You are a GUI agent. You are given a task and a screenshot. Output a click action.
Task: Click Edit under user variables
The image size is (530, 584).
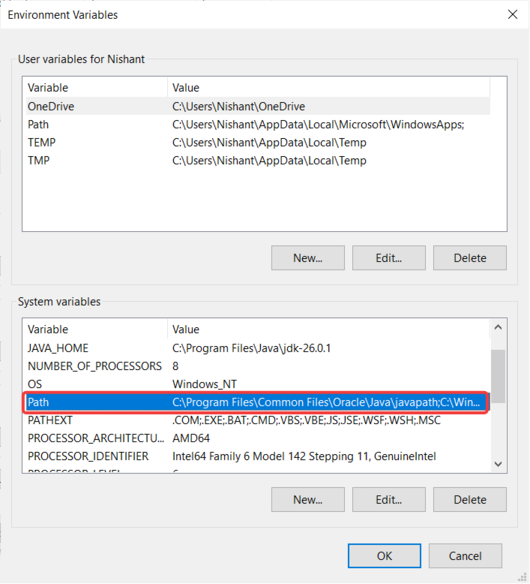pos(388,258)
